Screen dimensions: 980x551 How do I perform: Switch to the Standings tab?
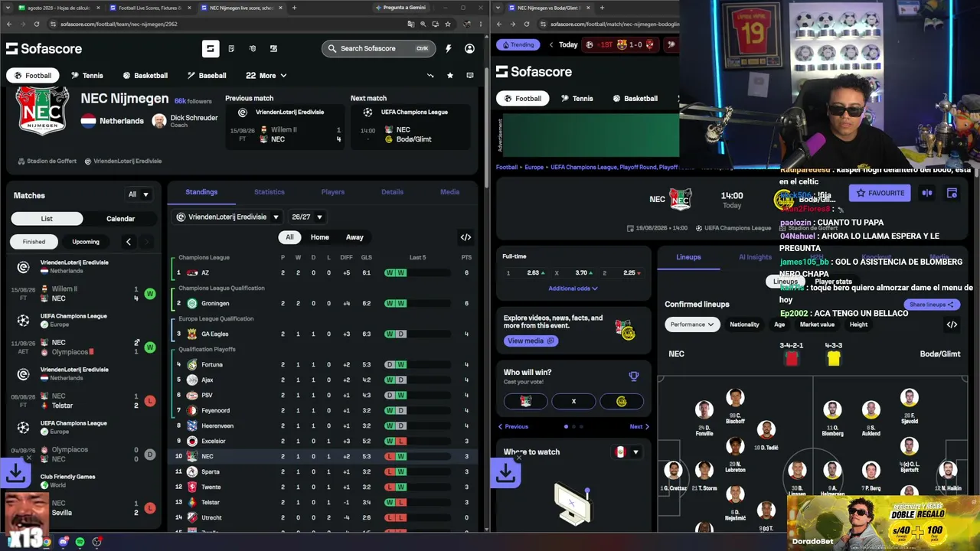coord(201,192)
